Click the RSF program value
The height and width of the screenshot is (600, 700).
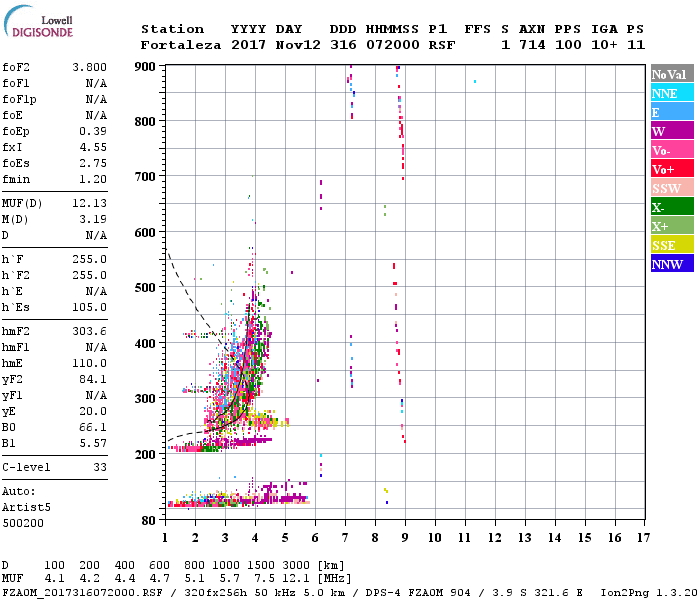pyautogui.click(x=442, y=45)
